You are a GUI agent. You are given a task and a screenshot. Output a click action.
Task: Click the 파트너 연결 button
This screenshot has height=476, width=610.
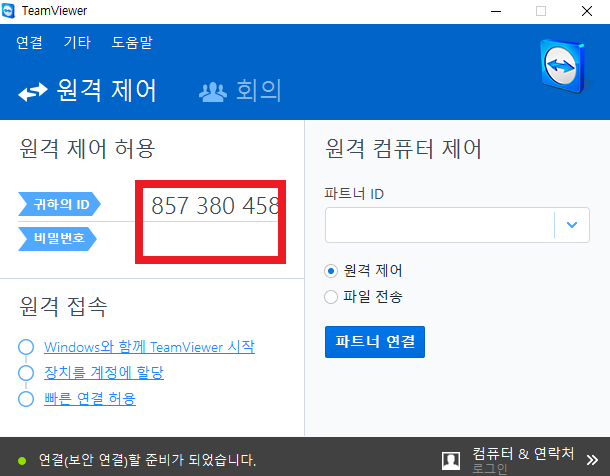375,342
